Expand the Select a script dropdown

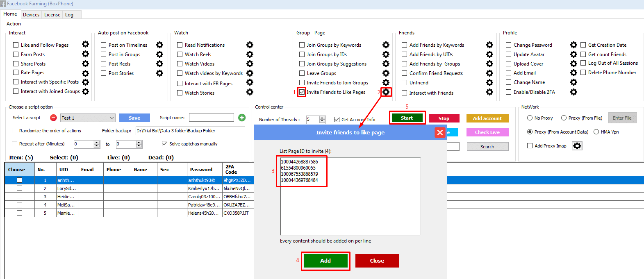coord(112,118)
